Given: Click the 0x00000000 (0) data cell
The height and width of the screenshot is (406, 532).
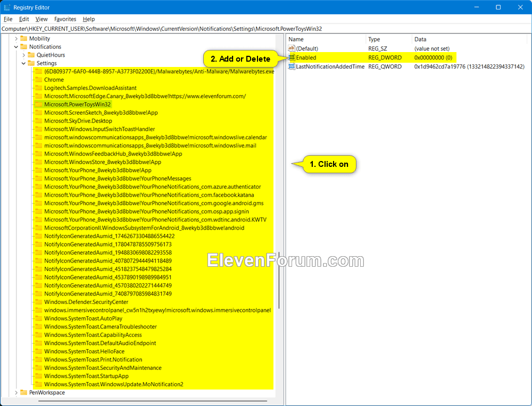Looking at the screenshot, I should coord(433,57).
